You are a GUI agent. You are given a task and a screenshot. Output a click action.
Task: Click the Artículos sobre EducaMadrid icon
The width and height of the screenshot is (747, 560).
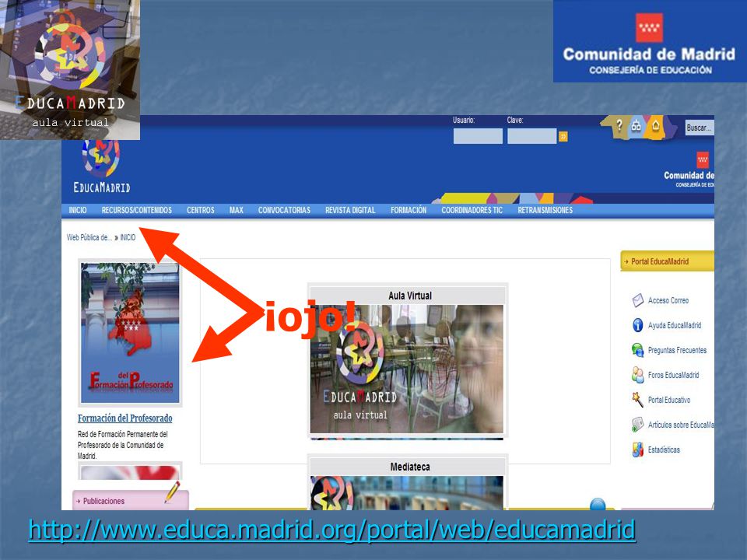[637, 425]
